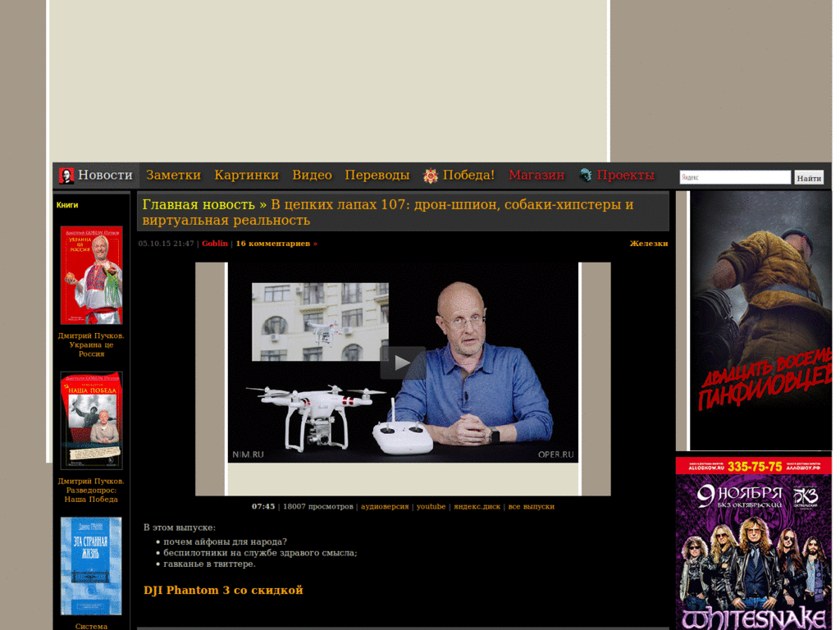Go to Картинки section

246,176
